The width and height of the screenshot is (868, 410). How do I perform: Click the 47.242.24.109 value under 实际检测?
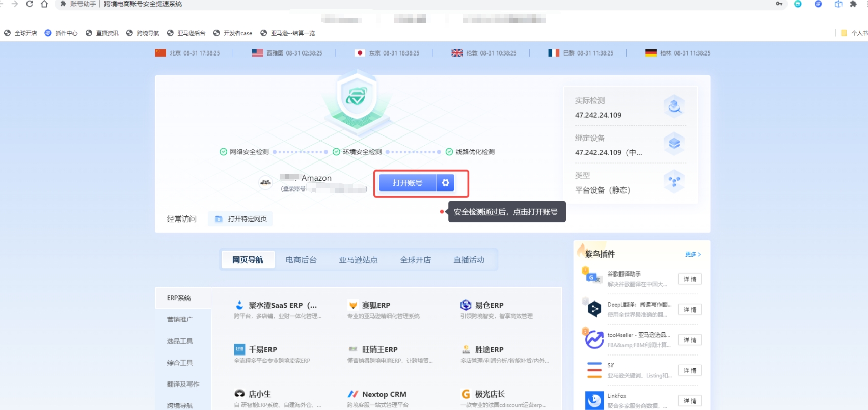click(598, 115)
